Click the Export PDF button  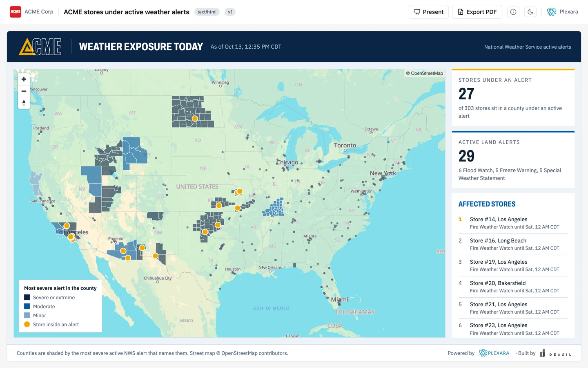pyautogui.click(x=477, y=12)
